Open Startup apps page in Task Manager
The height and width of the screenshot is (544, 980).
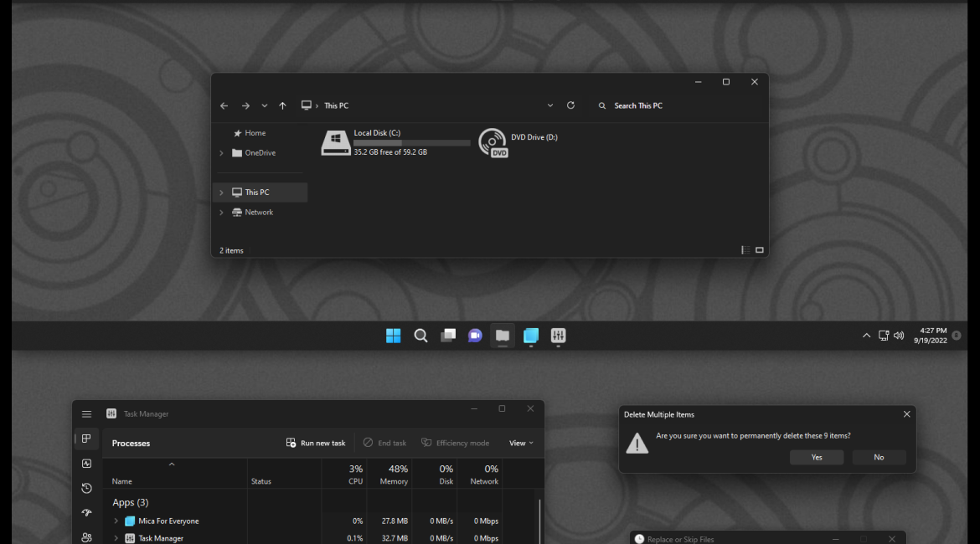click(x=86, y=513)
